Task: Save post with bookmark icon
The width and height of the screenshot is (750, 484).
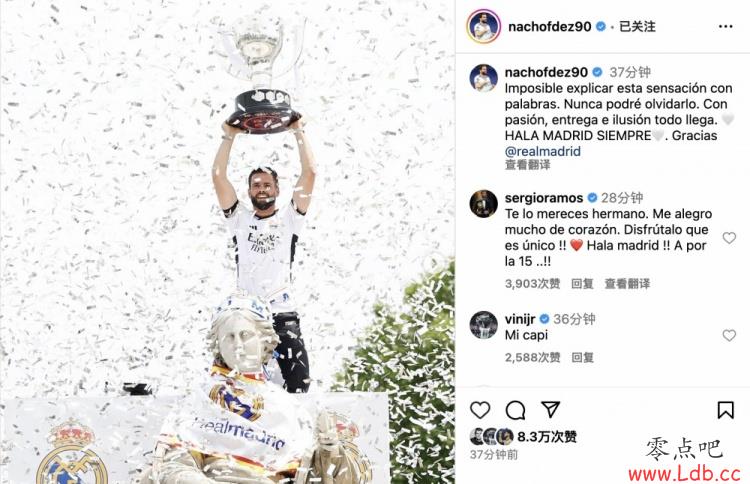Action: coord(725,410)
